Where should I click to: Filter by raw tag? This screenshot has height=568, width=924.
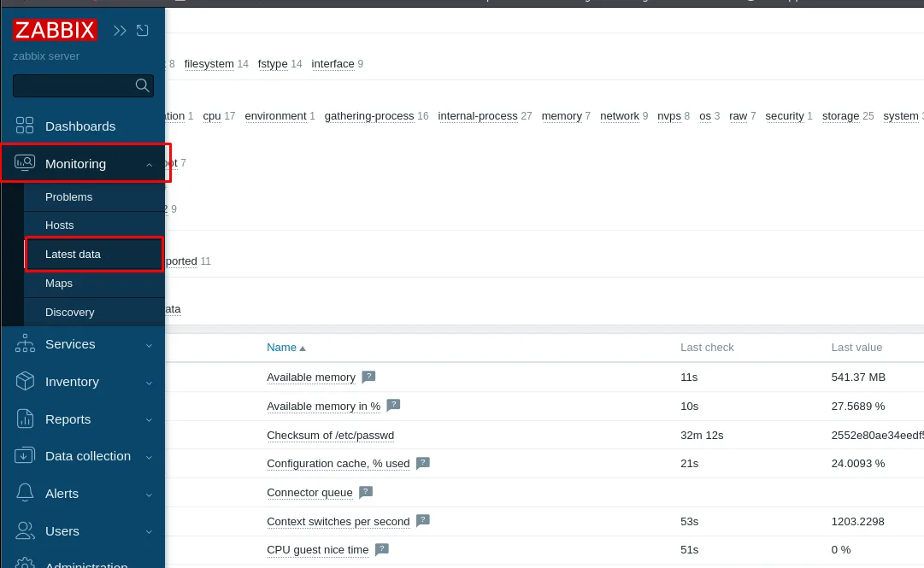[738, 116]
